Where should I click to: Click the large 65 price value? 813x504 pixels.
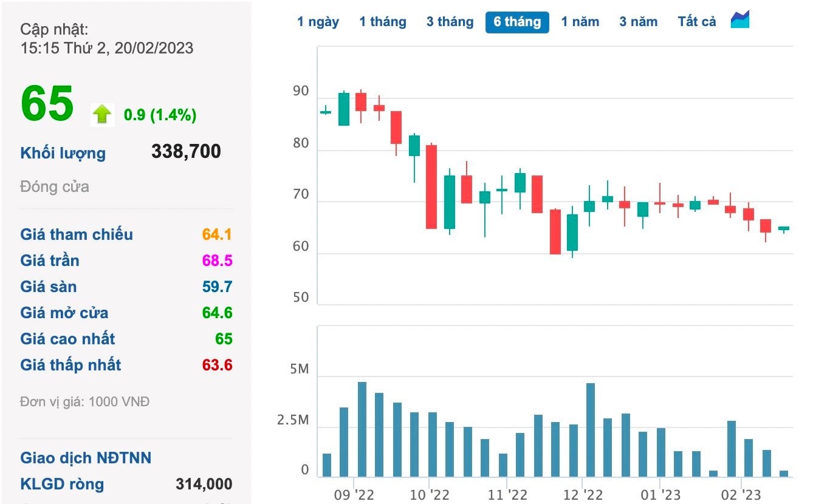(47, 104)
